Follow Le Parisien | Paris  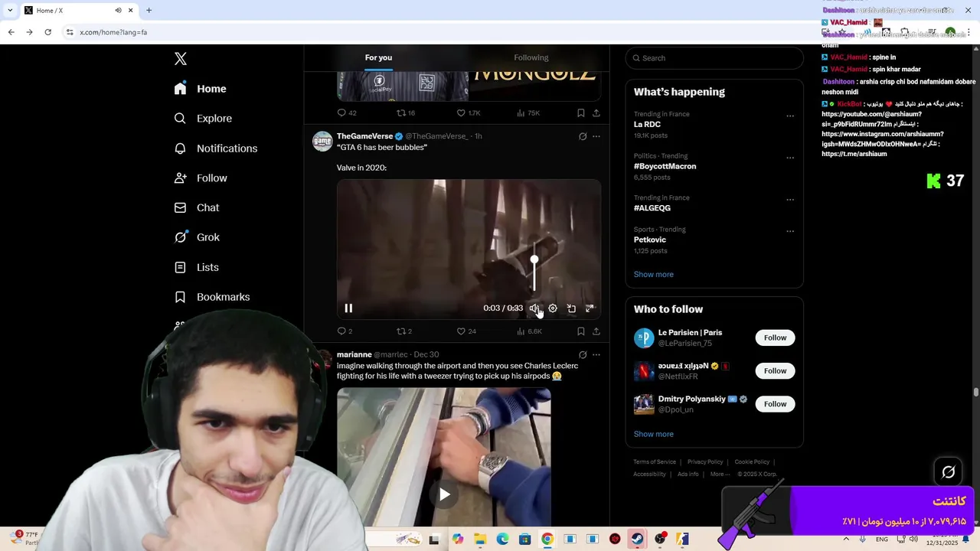(x=775, y=337)
